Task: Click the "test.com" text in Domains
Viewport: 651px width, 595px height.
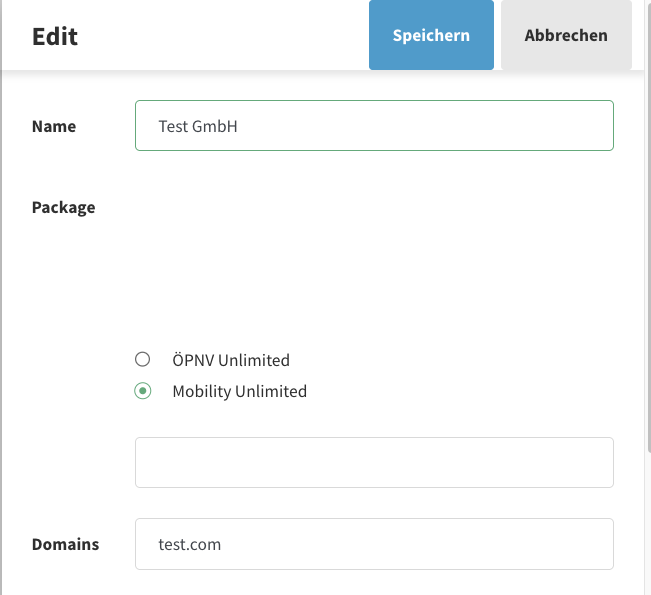Action: tap(190, 545)
